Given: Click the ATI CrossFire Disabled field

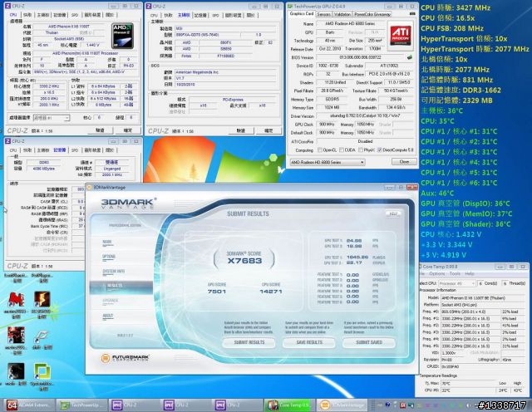Looking at the screenshot, I should [364, 141].
